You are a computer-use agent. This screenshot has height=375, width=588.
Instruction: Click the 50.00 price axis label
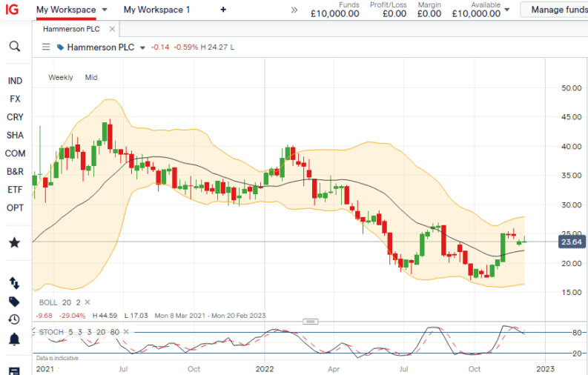tap(572, 88)
